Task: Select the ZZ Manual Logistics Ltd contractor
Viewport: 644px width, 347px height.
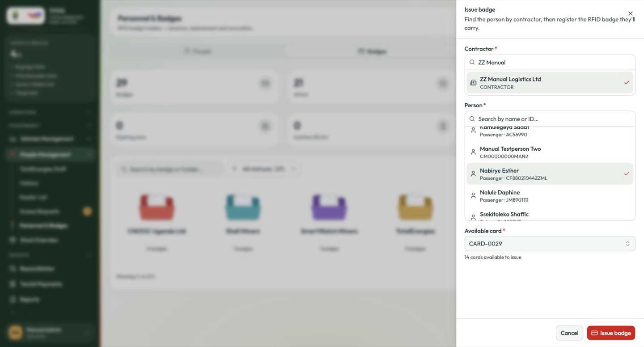Action: click(550, 83)
